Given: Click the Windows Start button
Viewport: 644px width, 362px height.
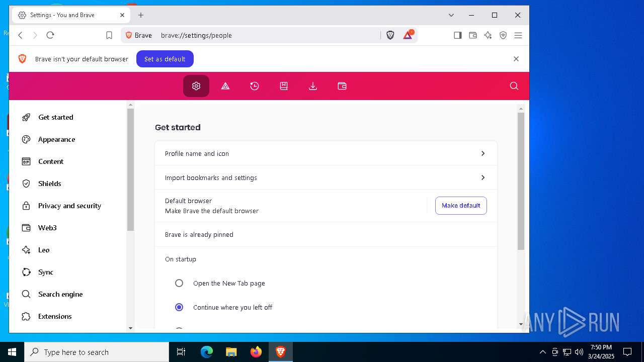Looking at the screenshot, I should tap(12, 352).
